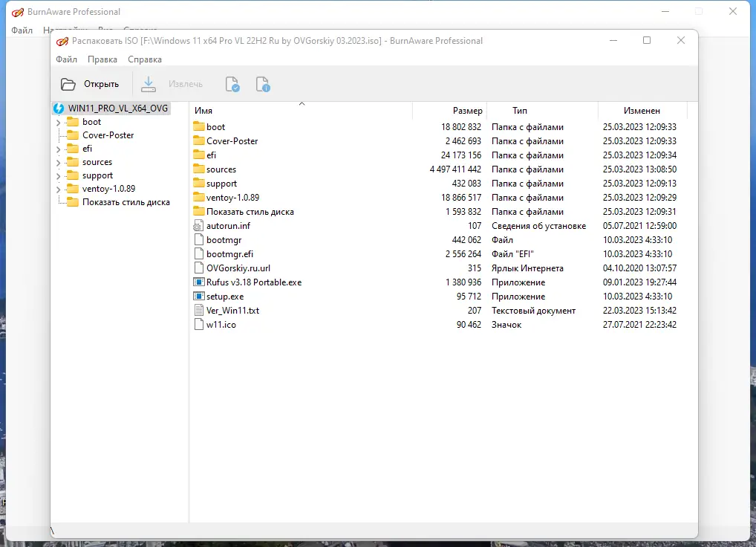Click the verify ISO checkmark document icon

232,84
